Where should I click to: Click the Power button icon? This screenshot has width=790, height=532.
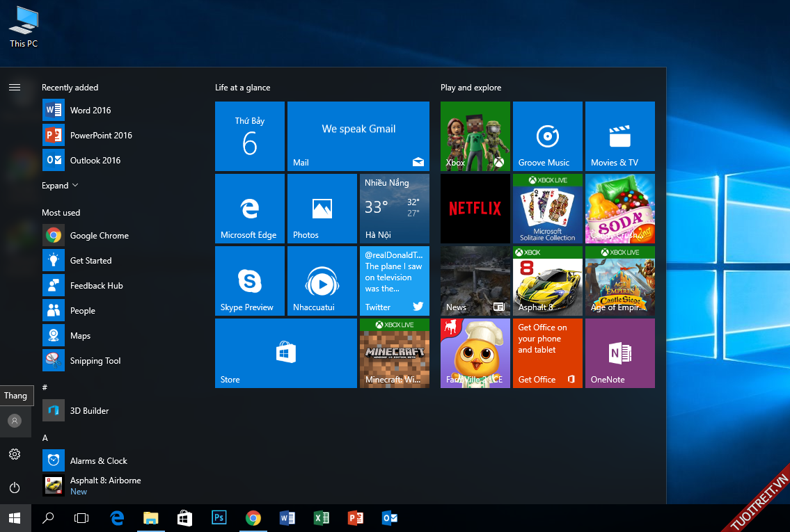tap(15, 487)
